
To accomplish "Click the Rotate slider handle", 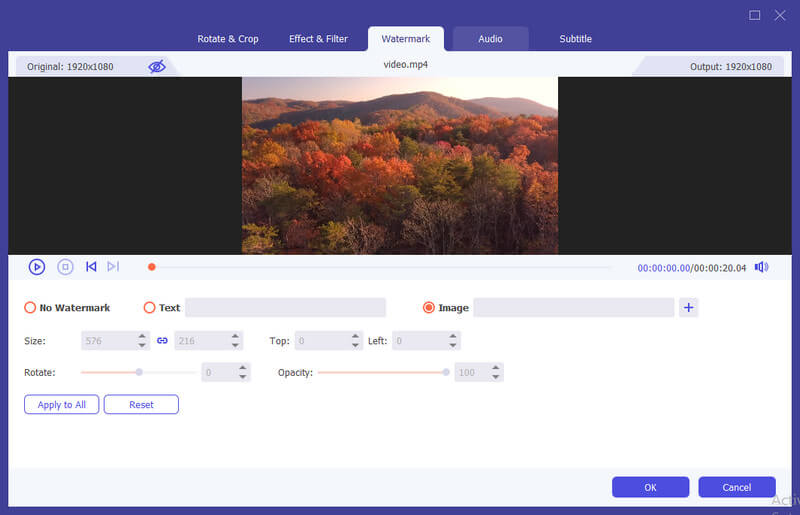I will [139, 372].
